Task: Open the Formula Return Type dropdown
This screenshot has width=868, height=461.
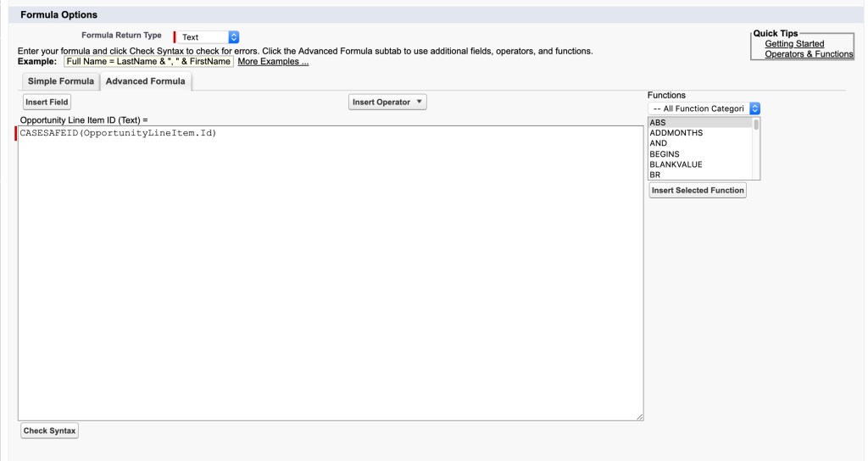Action: coord(209,37)
